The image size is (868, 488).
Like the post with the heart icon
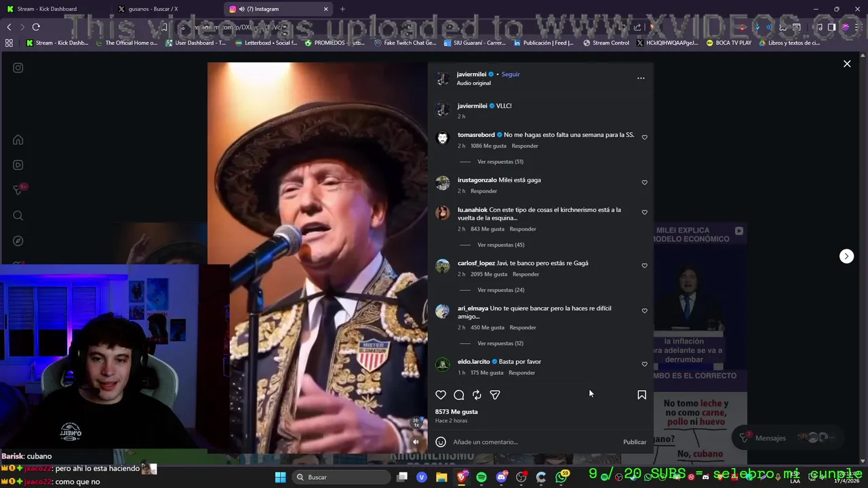pyautogui.click(x=441, y=395)
